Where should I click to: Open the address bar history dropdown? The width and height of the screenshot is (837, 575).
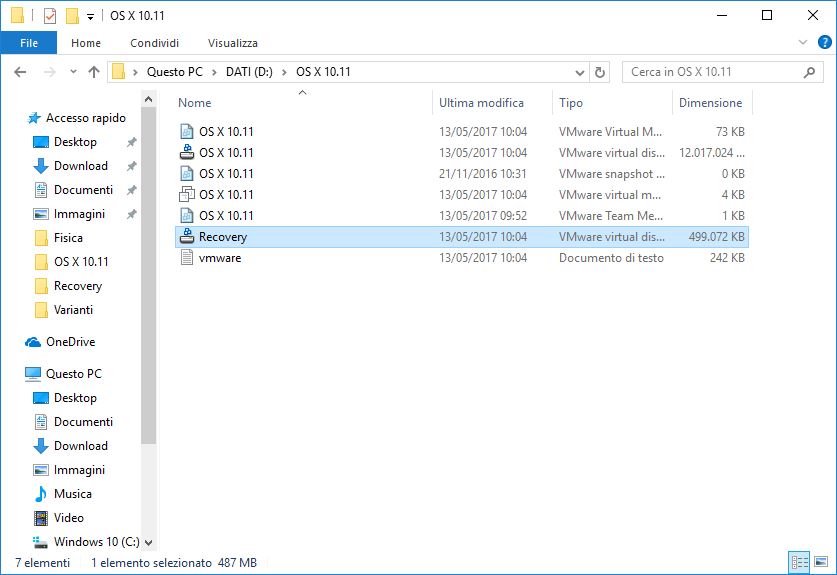[x=580, y=72]
